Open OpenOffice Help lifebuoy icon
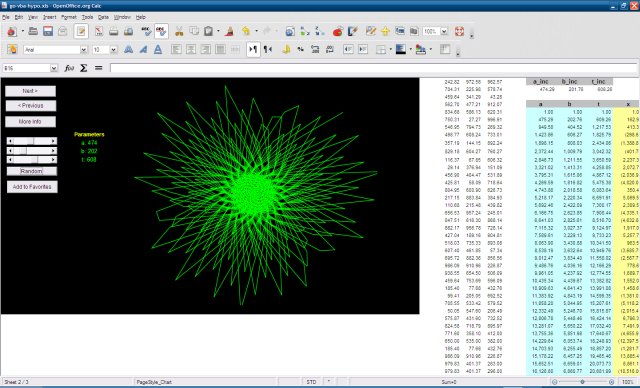Viewport: 640px width, 388px height. pyautogui.click(x=460, y=31)
